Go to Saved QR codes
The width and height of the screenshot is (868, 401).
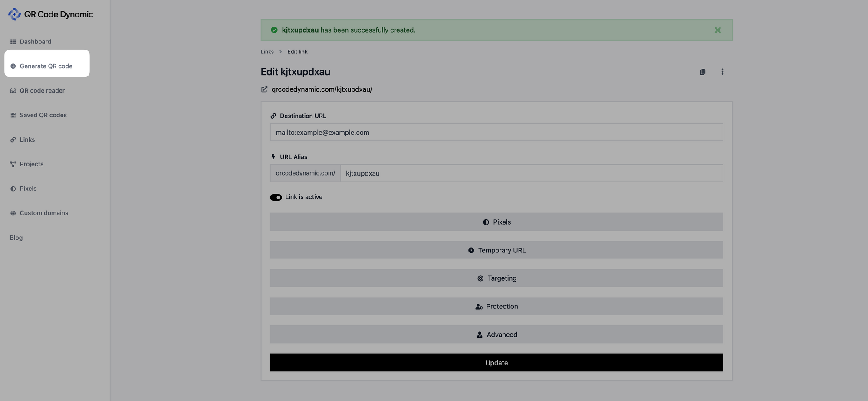point(38,115)
